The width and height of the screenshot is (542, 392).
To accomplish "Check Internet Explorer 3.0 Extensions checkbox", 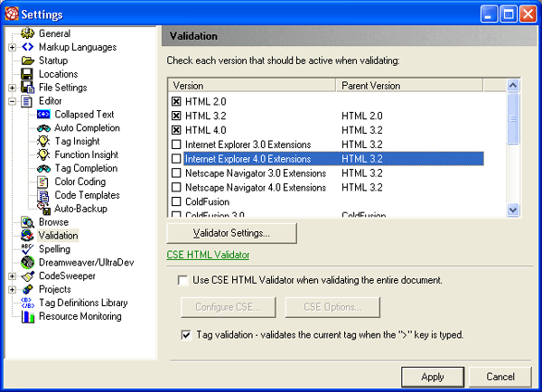I will [176, 145].
